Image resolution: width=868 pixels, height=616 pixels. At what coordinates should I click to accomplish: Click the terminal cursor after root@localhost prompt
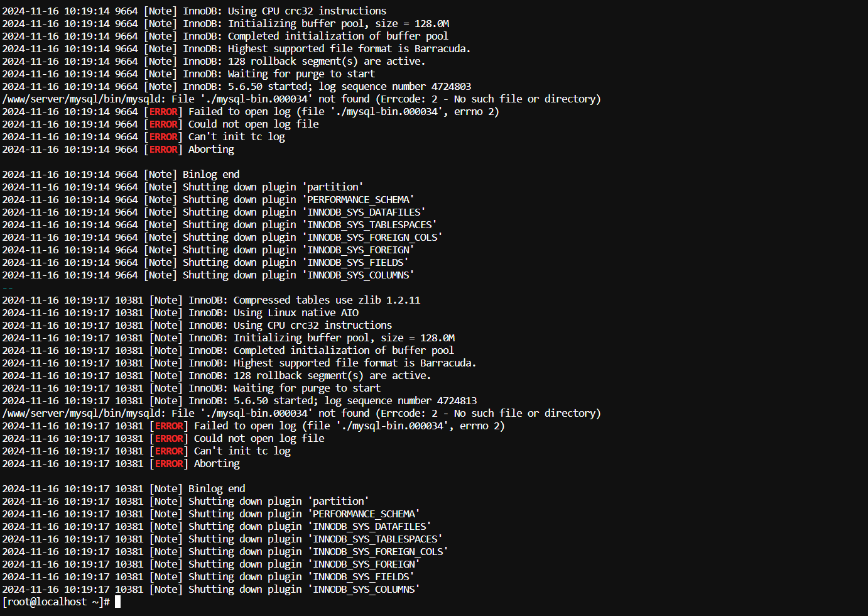(x=117, y=602)
